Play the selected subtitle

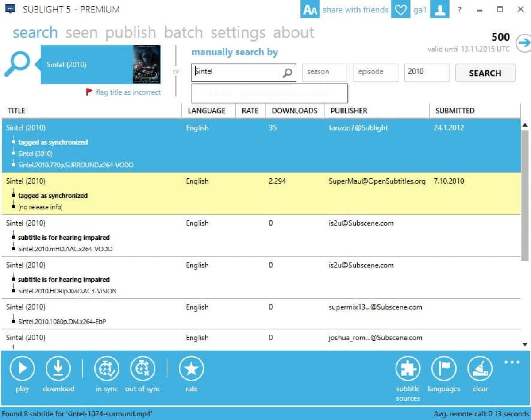(22, 368)
